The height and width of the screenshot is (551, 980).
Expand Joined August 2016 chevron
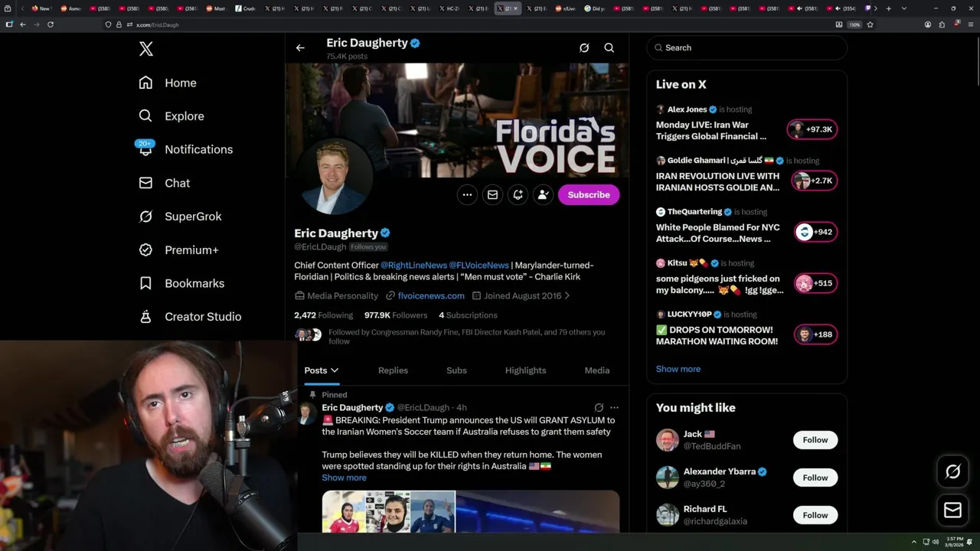point(567,295)
